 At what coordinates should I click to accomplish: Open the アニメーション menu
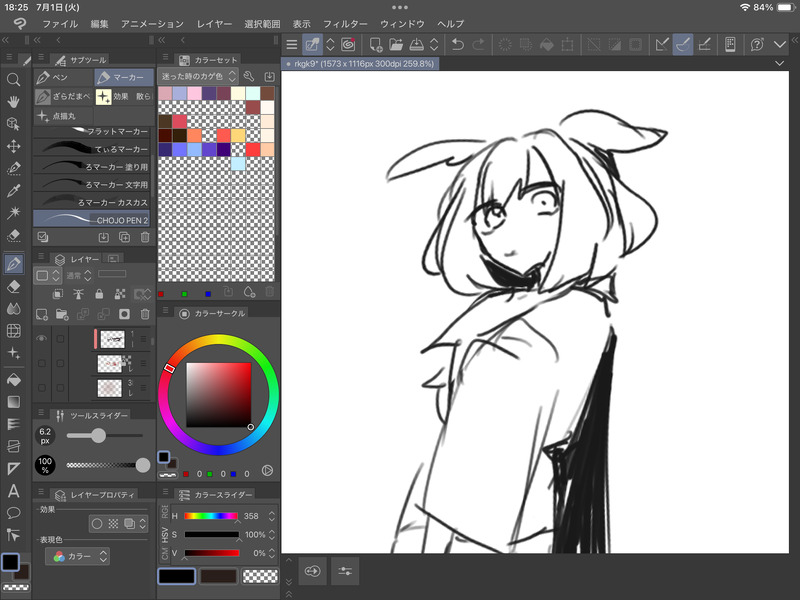[152, 24]
